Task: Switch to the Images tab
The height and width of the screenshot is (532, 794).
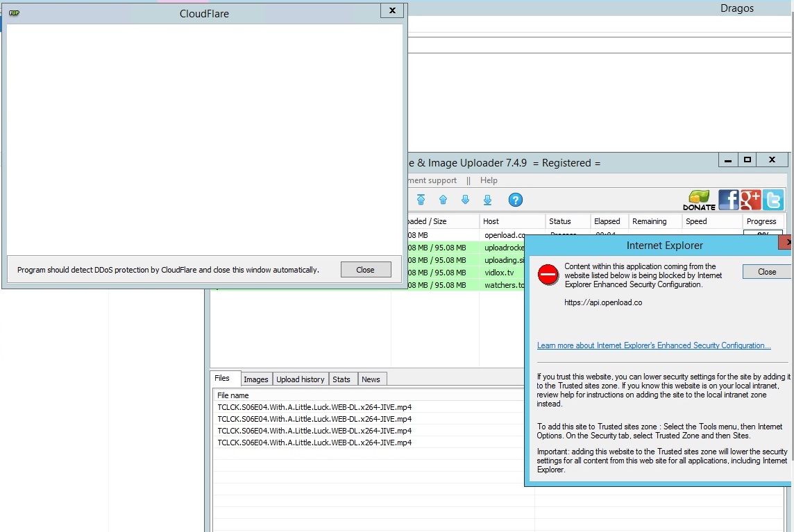Action: 255,379
